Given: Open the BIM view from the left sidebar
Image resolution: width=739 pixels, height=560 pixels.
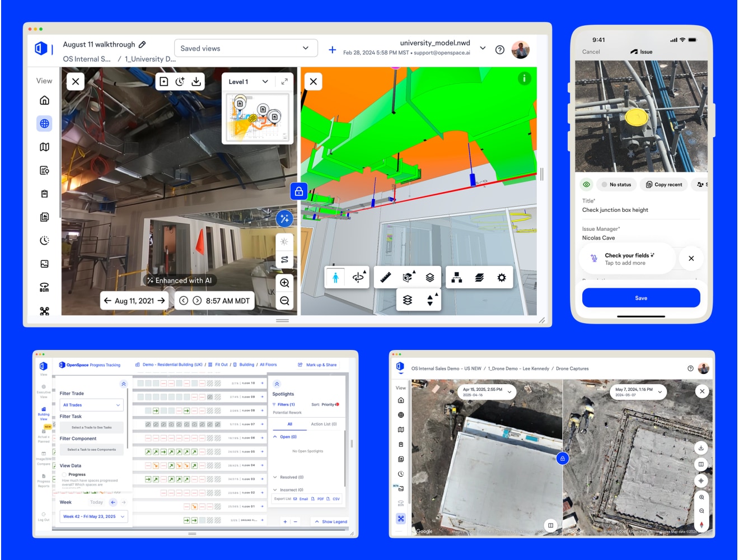Looking at the screenshot, I should [44, 287].
